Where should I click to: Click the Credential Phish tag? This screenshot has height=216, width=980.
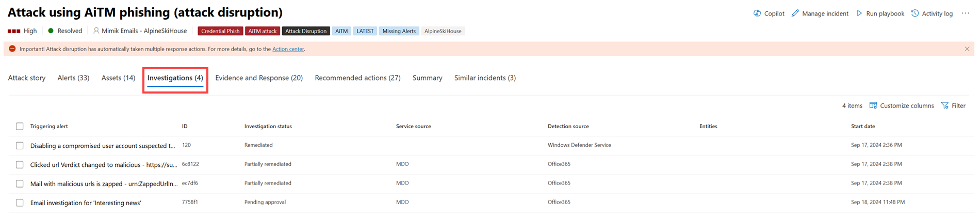[x=220, y=31]
